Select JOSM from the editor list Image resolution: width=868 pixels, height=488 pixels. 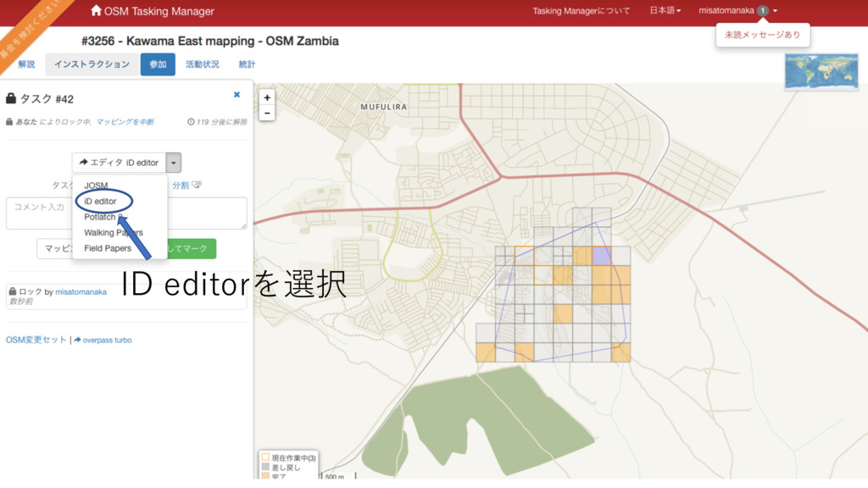(x=96, y=186)
